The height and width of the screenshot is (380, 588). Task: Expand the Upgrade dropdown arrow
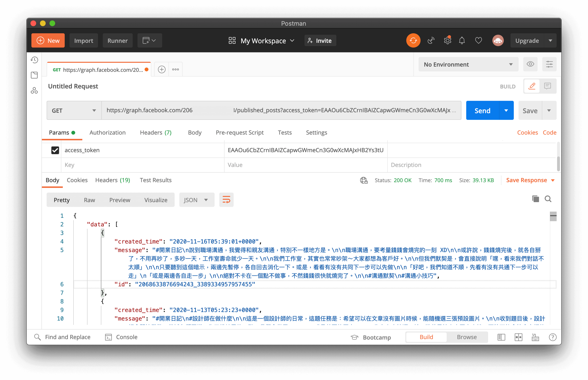pyautogui.click(x=550, y=40)
